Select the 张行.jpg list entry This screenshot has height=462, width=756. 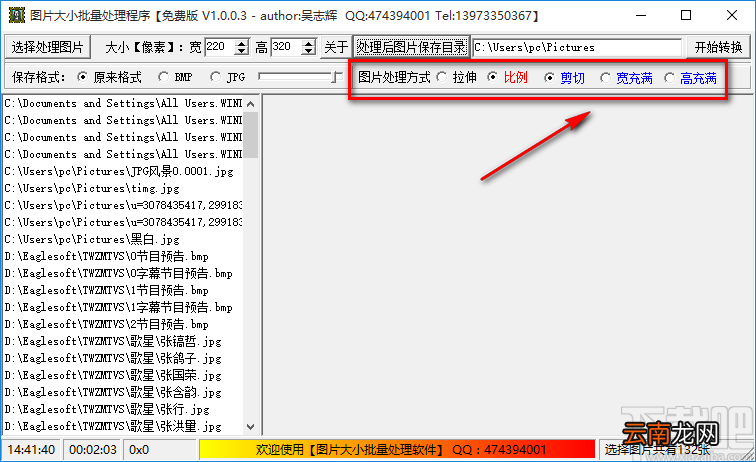[x=123, y=409]
